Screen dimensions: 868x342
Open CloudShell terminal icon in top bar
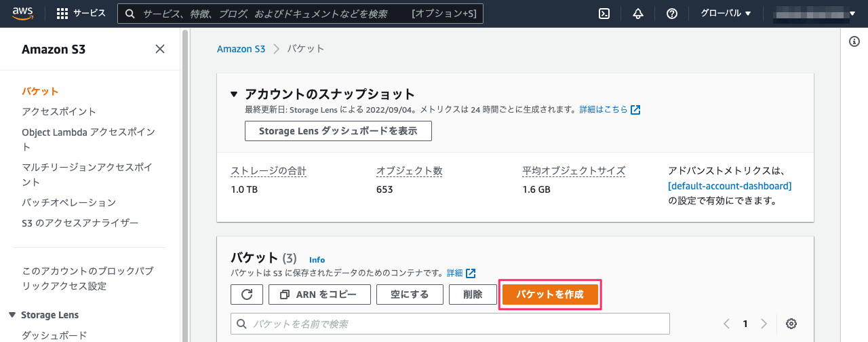[x=604, y=14]
